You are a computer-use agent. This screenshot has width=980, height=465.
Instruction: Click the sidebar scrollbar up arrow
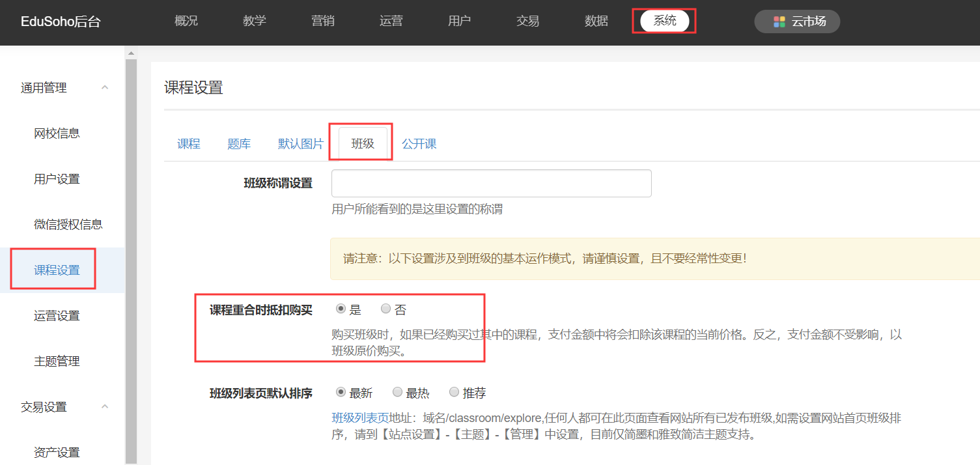pos(131,53)
